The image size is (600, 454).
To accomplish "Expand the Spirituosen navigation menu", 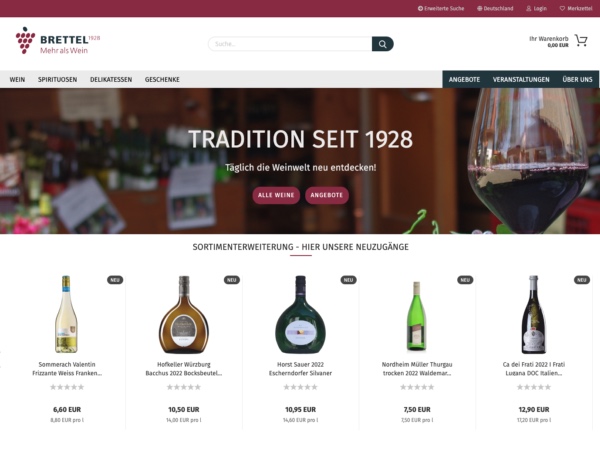I will click(x=57, y=80).
